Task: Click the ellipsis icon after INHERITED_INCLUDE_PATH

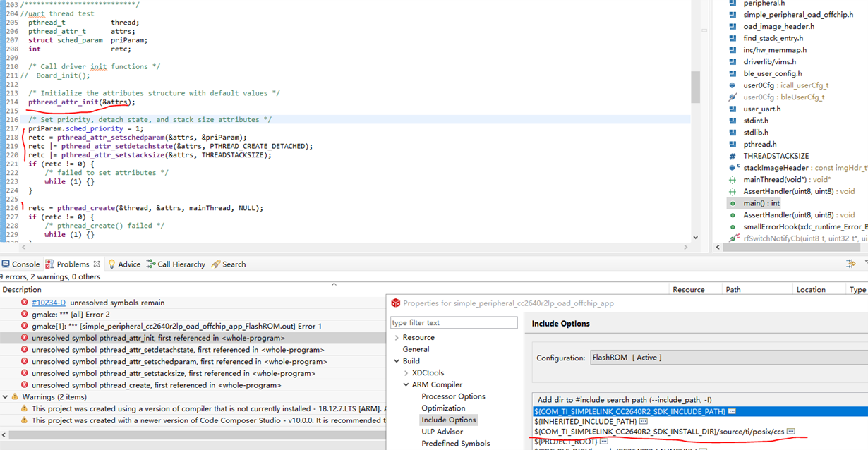Action: [x=643, y=421]
